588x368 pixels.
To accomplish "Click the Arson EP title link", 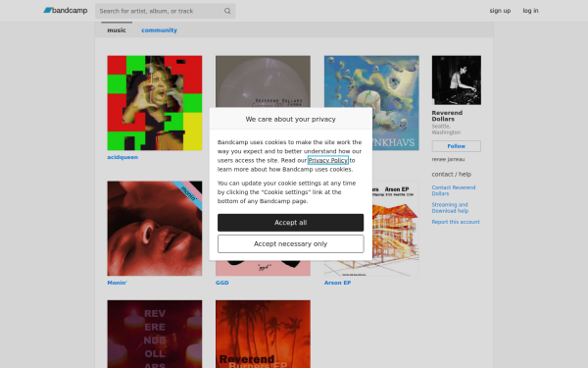I will click(x=337, y=283).
